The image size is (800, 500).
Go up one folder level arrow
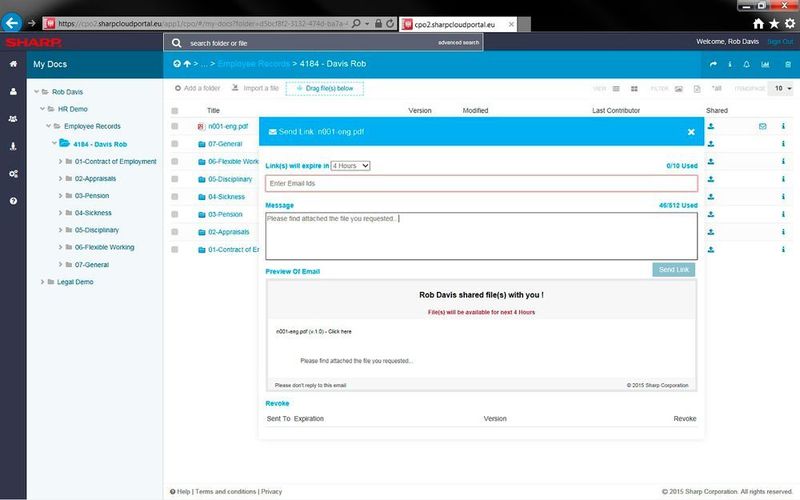(x=187, y=64)
